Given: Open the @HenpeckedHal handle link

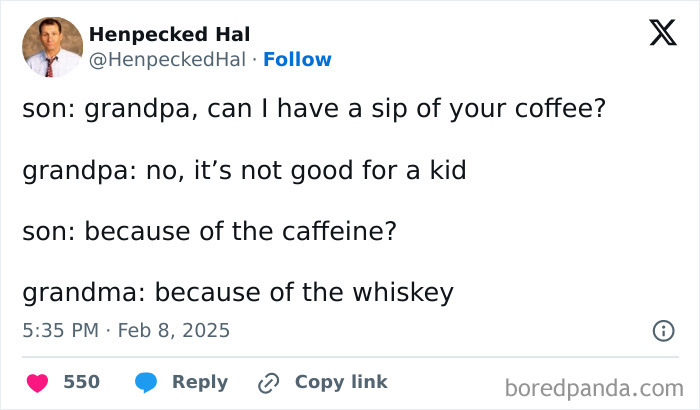Looking at the screenshot, I should click(167, 60).
